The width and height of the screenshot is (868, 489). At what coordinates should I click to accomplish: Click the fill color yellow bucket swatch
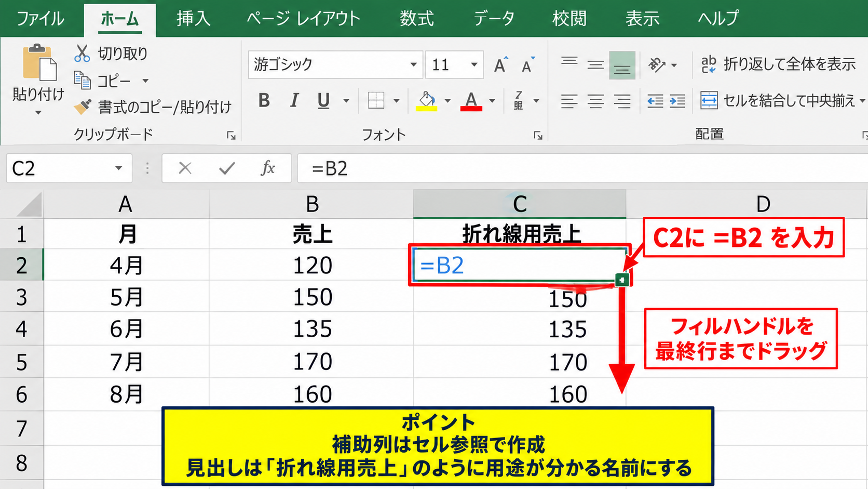(x=427, y=101)
